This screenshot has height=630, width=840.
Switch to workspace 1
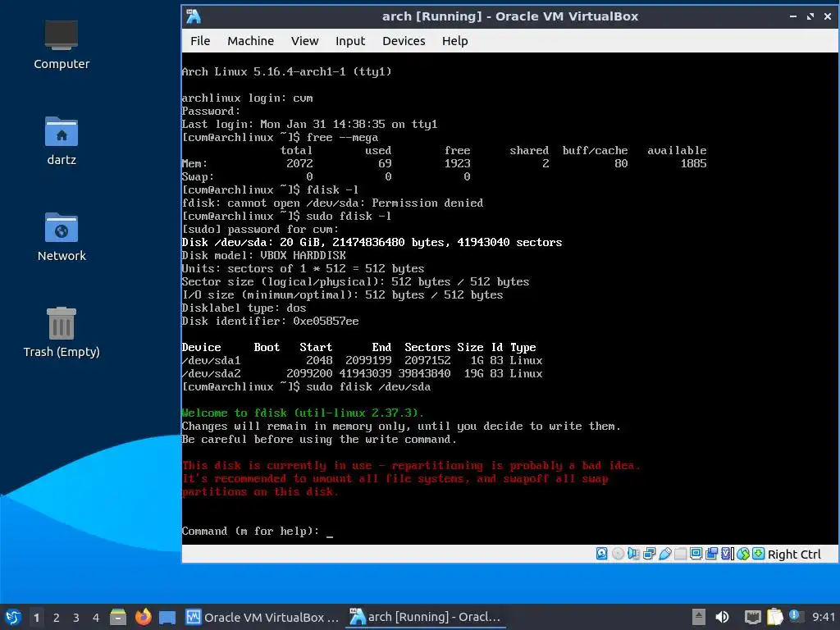coord(36,617)
